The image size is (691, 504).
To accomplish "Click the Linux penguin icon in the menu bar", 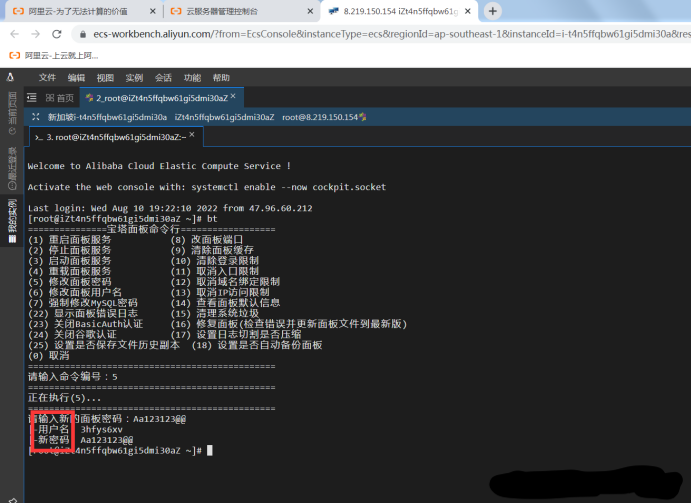I will point(11,78).
